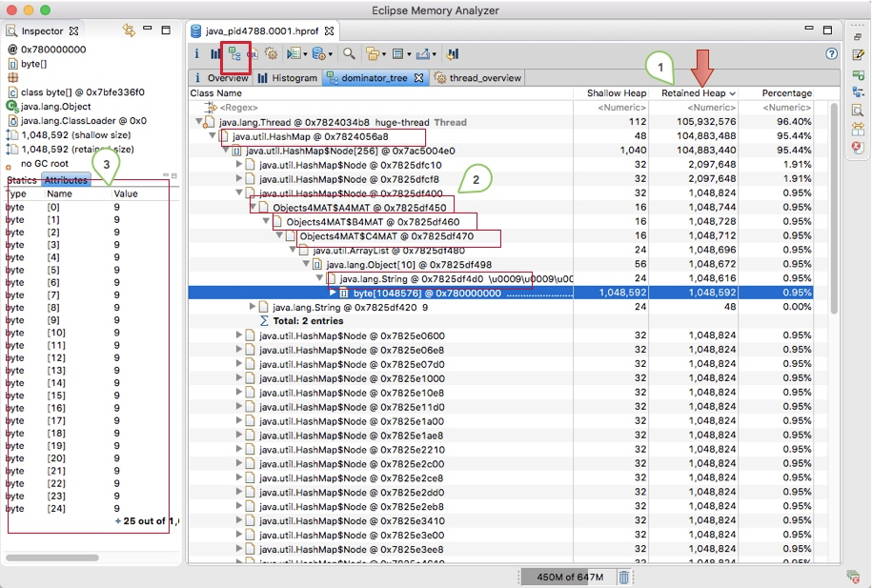The width and height of the screenshot is (872, 588).
Task: Open the OQL query editor icon
Action: pos(253,54)
